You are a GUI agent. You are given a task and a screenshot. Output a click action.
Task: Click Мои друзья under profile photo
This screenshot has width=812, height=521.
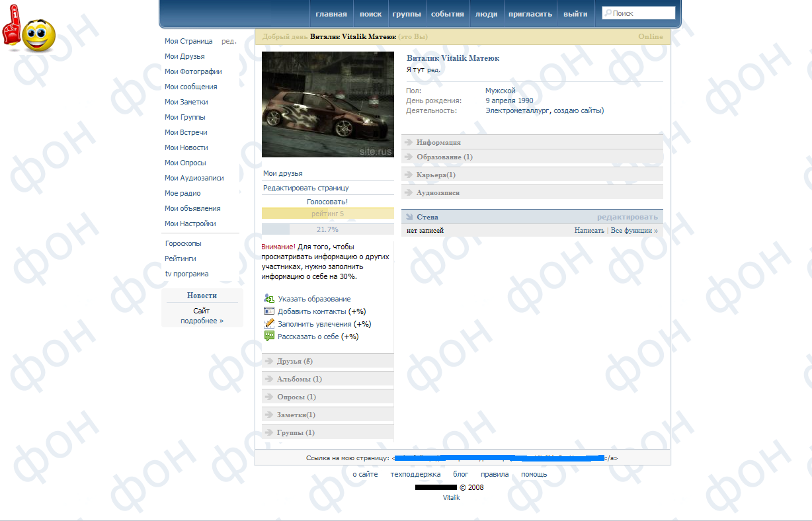pos(283,173)
